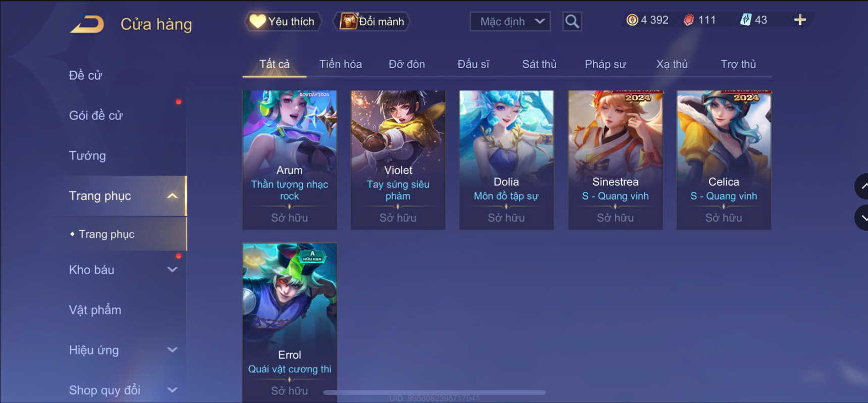Click the horizontal scrollbar at the bottom
Screen dimensions: 868x403
click(x=434, y=392)
